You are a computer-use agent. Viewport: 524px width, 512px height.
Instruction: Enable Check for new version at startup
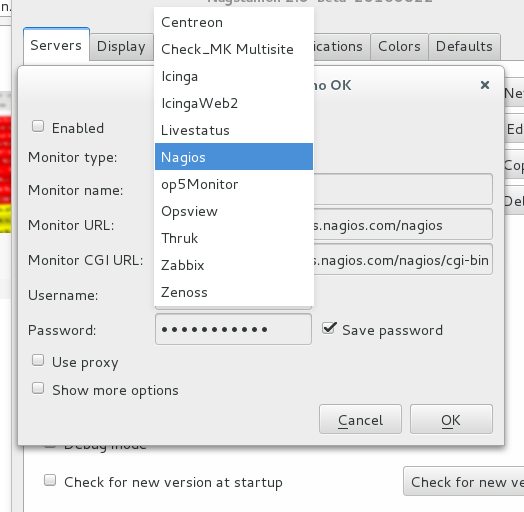pyautogui.click(x=50, y=480)
